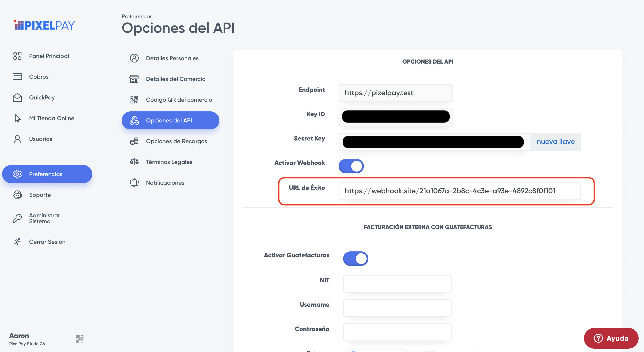This screenshot has height=352, width=644.
Task: Open Panel Principal dashboard icon
Action: coord(17,56)
